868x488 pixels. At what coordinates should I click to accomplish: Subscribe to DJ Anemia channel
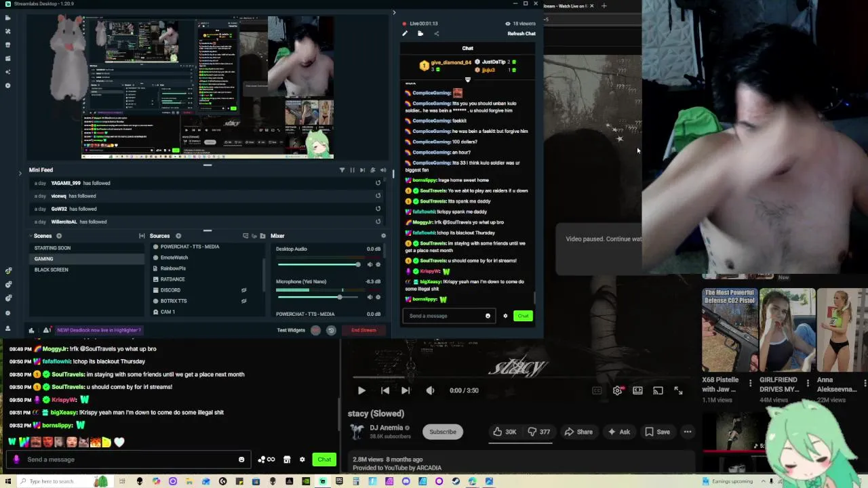(443, 432)
